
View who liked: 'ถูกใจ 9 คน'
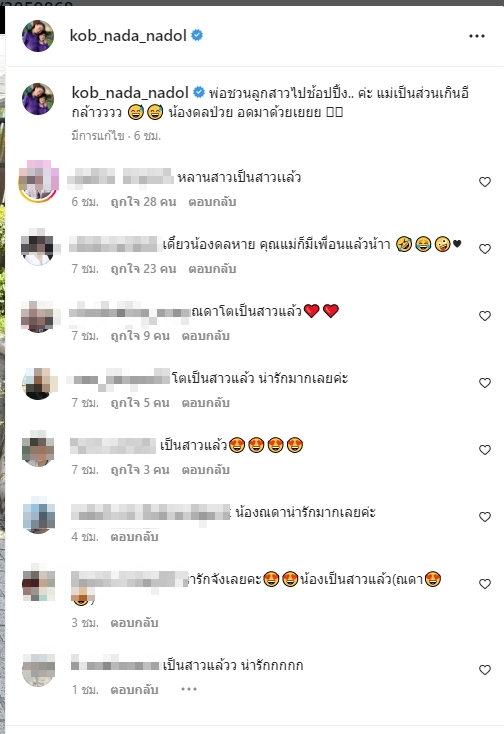coord(140,336)
